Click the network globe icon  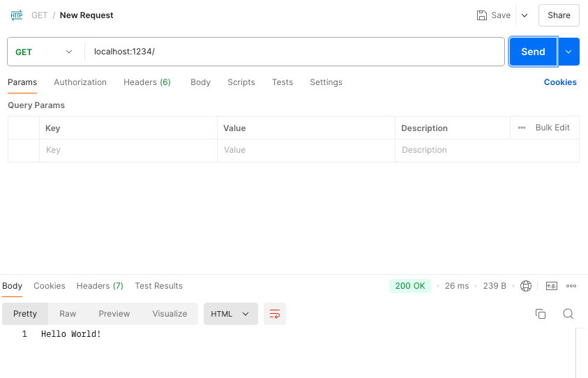526,286
